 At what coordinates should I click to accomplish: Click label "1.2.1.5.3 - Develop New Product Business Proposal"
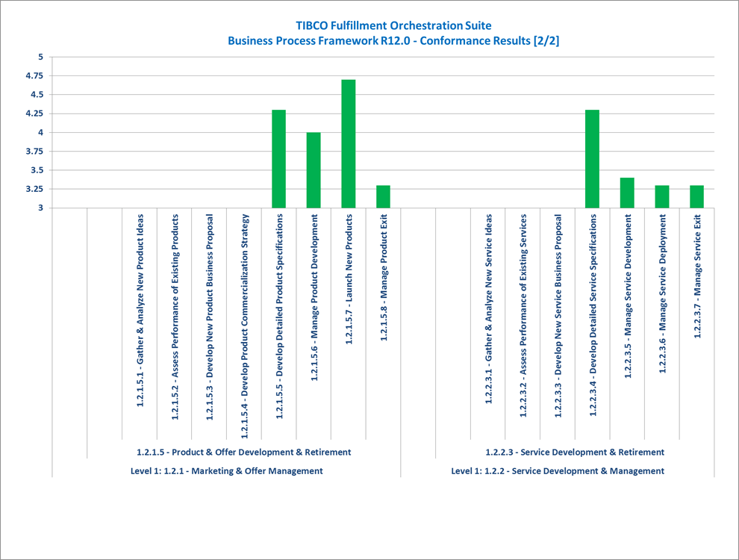pos(210,317)
